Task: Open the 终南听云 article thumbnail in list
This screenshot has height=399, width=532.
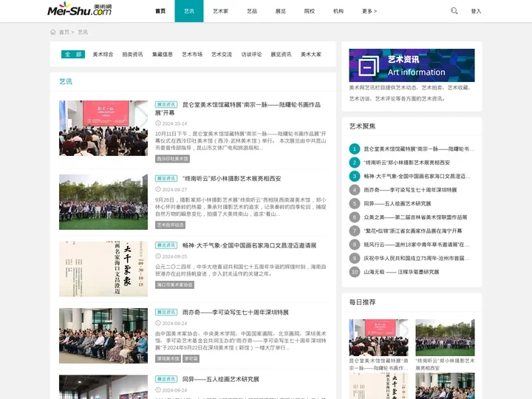Action: [103, 202]
